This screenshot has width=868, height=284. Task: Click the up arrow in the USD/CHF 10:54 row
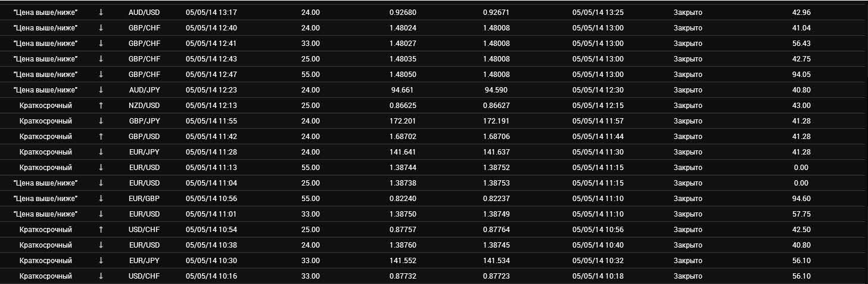coord(101,230)
